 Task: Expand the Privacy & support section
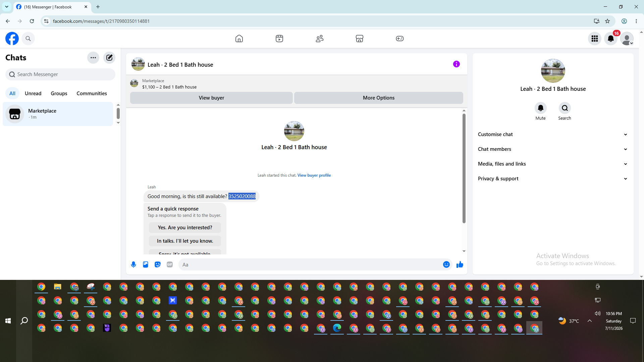tap(553, 179)
